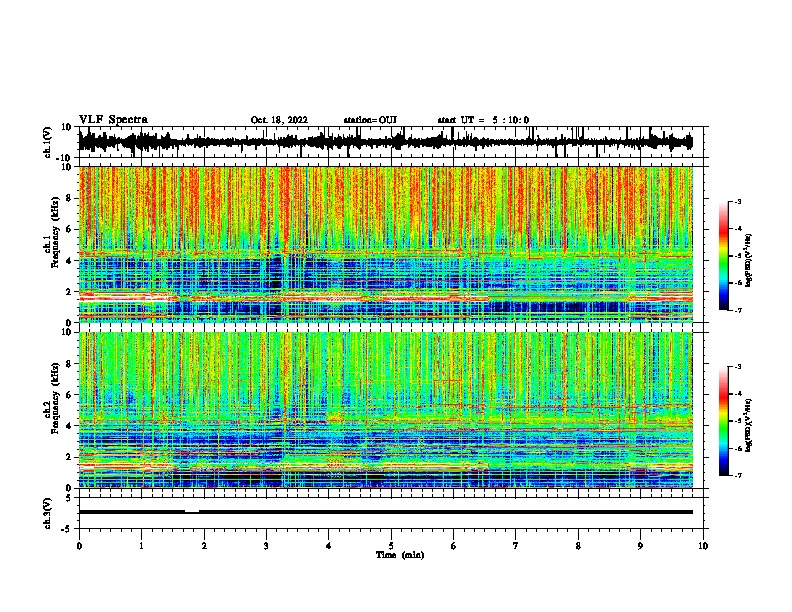Click the '-7' tick on ch.2 color bar

pyautogui.click(x=737, y=476)
